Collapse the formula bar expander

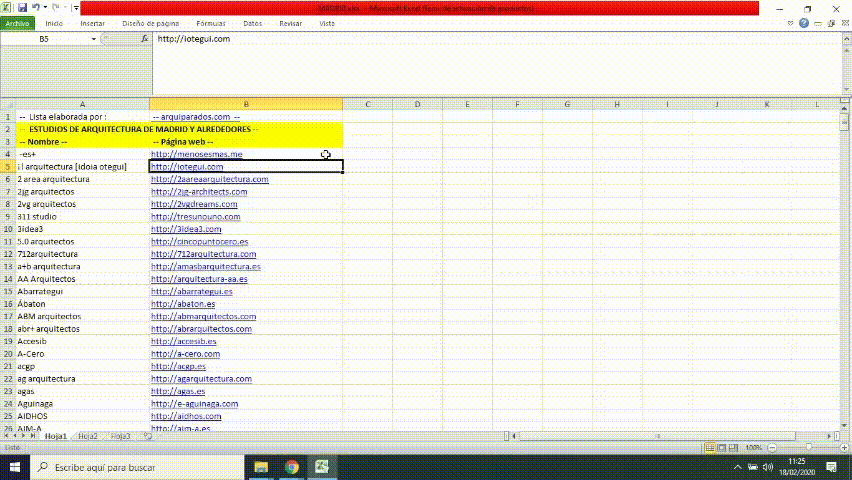coord(847,39)
